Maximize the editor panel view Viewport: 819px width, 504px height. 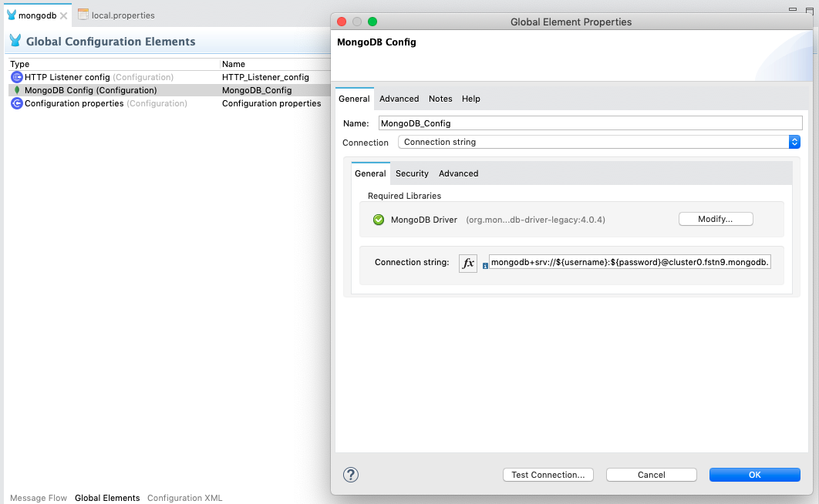point(810,9)
